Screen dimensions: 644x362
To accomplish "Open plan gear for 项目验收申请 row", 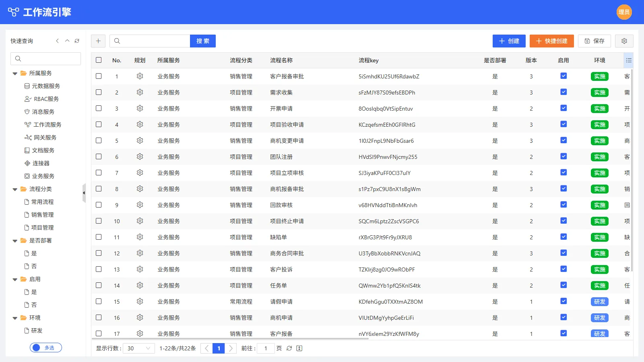I will (x=140, y=124).
